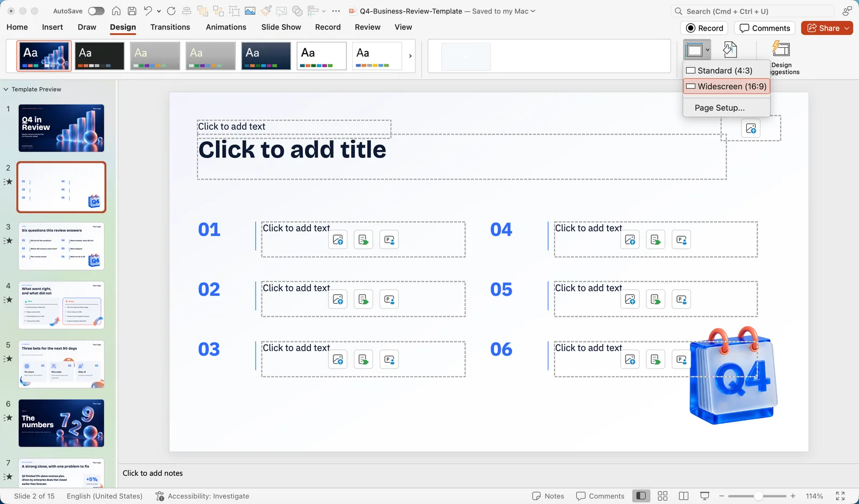Open the collaboration people icon near search
The height and width of the screenshot is (504, 859).
click(847, 11)
